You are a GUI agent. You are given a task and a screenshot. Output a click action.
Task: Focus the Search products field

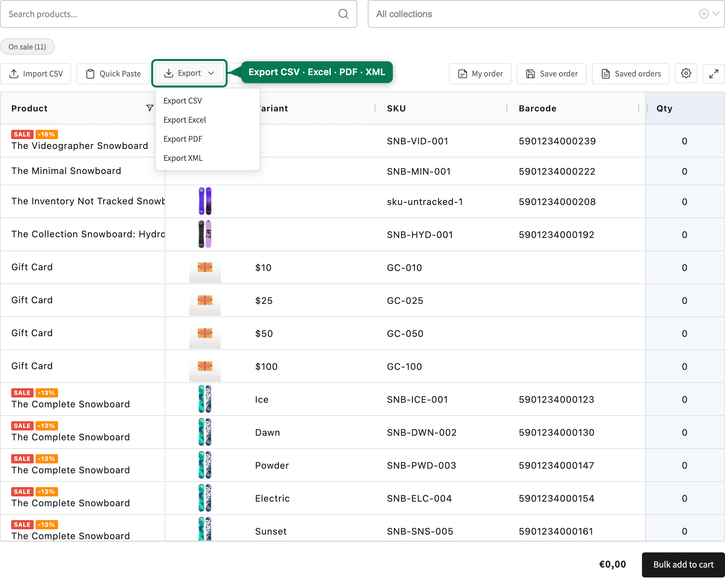click(x=179, y=14)
